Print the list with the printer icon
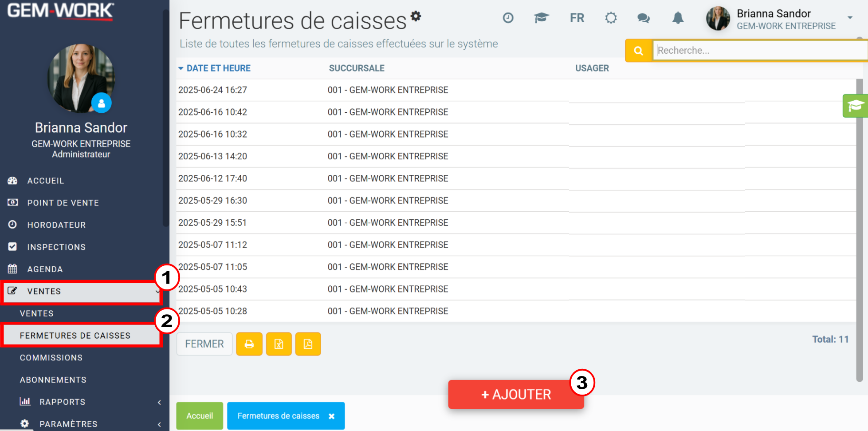 [249, 344]
